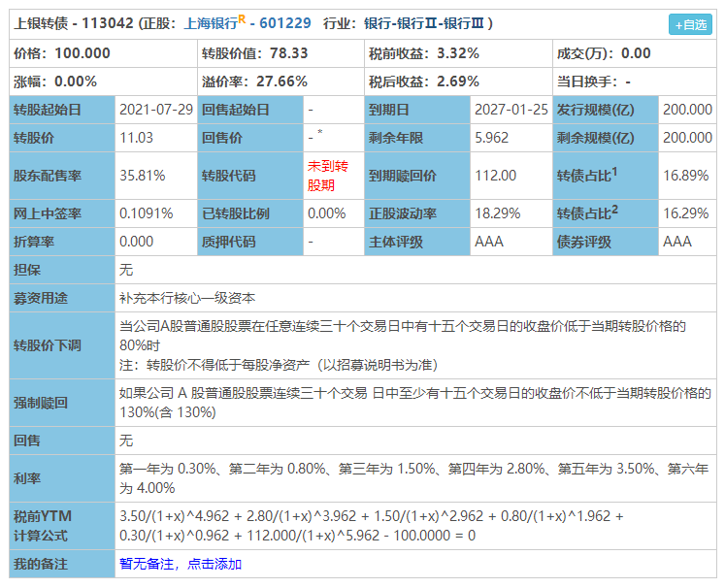725x588 pixels.
Task: Click the 回售价 header cell
Action: coord(250,138)
